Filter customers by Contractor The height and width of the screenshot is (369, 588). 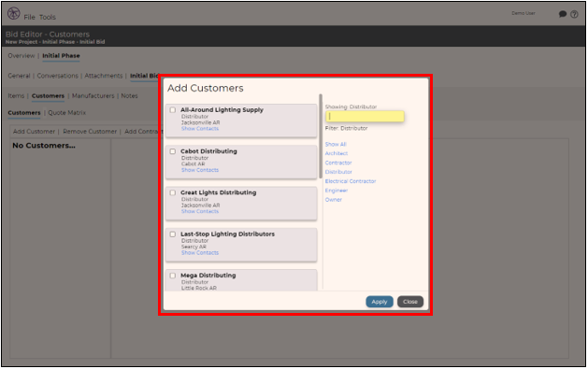[x=338, y=163]
